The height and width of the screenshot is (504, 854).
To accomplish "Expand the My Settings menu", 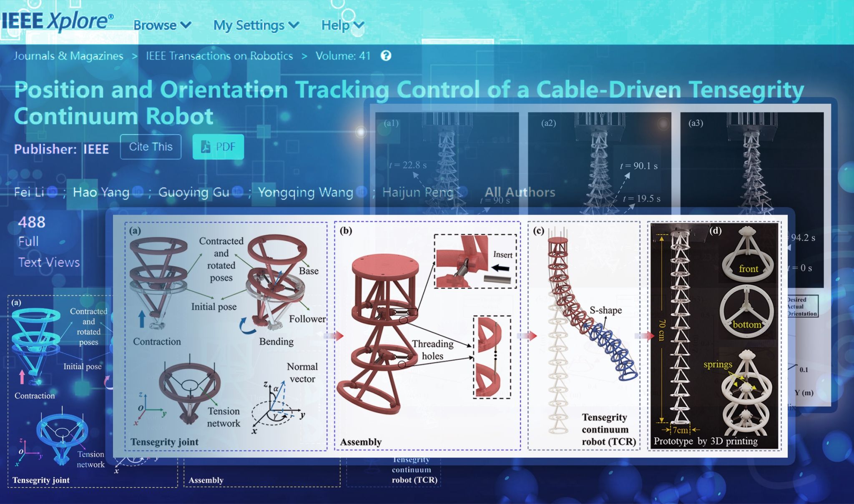I will pyautogui.click(x=256, y=25).
